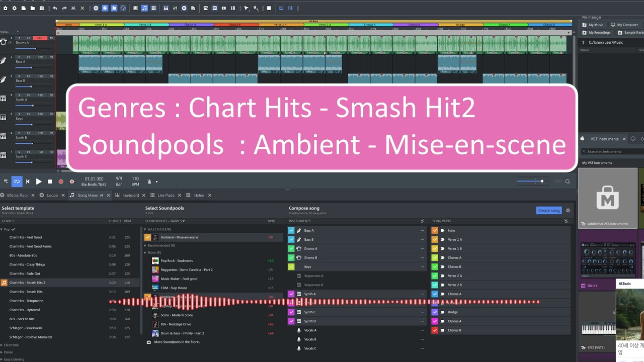
Task: Switch to the Keyboard tab
Action: [x=130, y=195]
